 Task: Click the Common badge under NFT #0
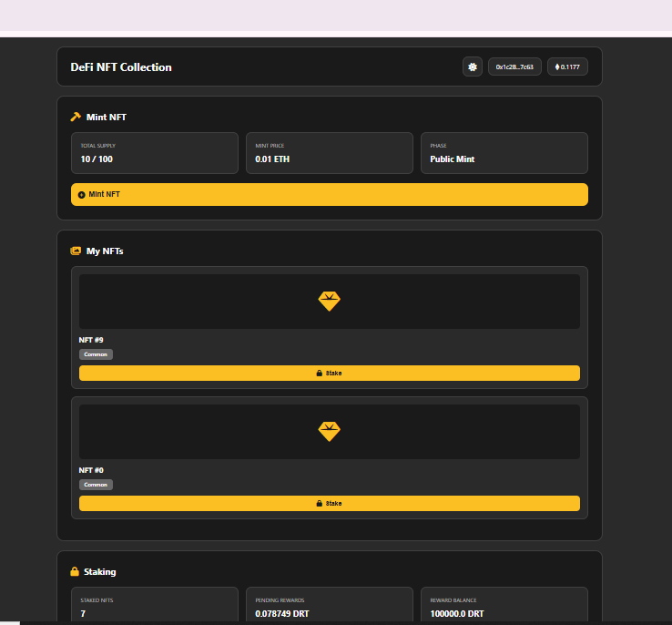pos(96,485)
